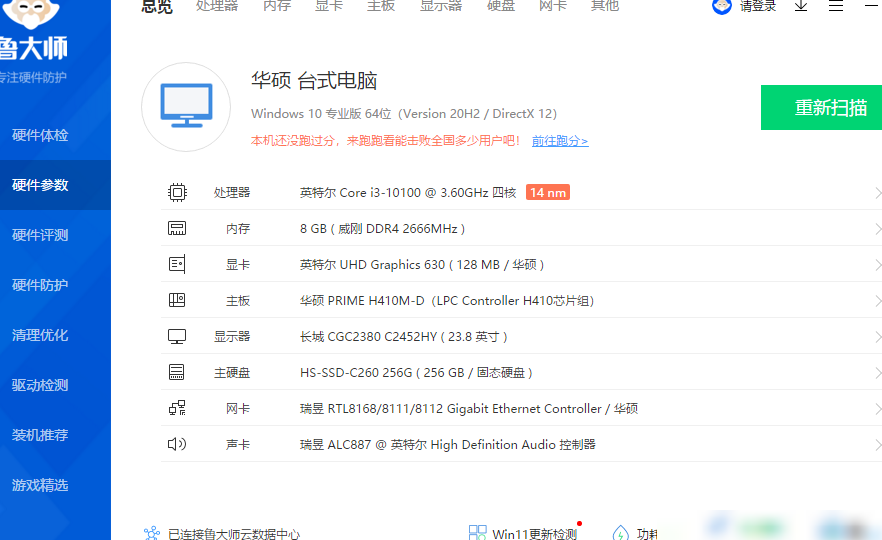This screenshot has width=882, height=540.
Task: Click the download arrow icon
Action: click(x=801, y=6)
